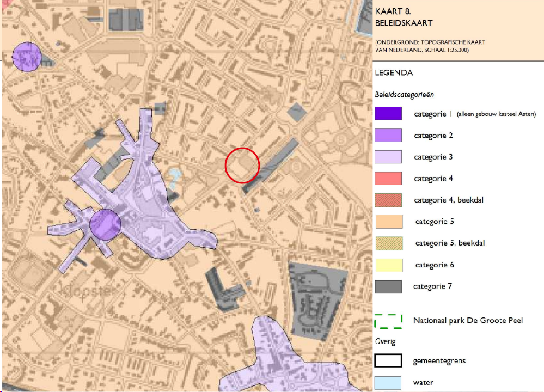Select the hatched categorie 5 beekdal swatch
The width and height of the screenshot is (544, 392).
tap(388, 243)
